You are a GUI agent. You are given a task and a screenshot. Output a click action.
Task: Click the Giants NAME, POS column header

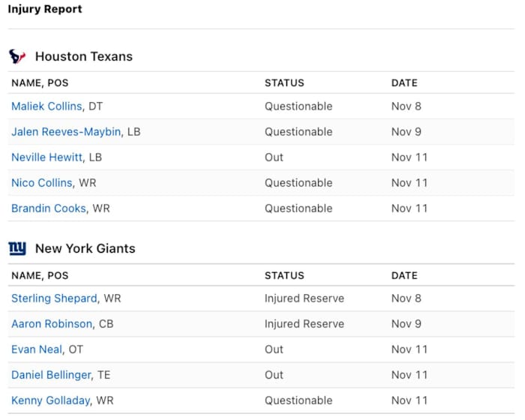point(40,275)
